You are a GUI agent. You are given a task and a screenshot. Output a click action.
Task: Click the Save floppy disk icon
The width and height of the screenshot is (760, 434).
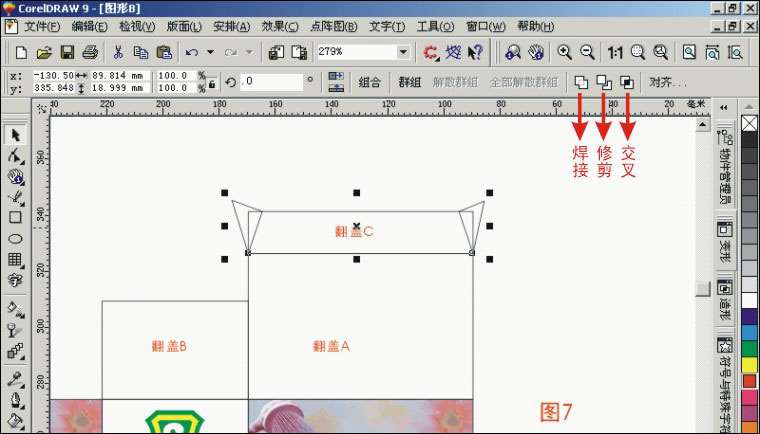(x=68, y=51)
